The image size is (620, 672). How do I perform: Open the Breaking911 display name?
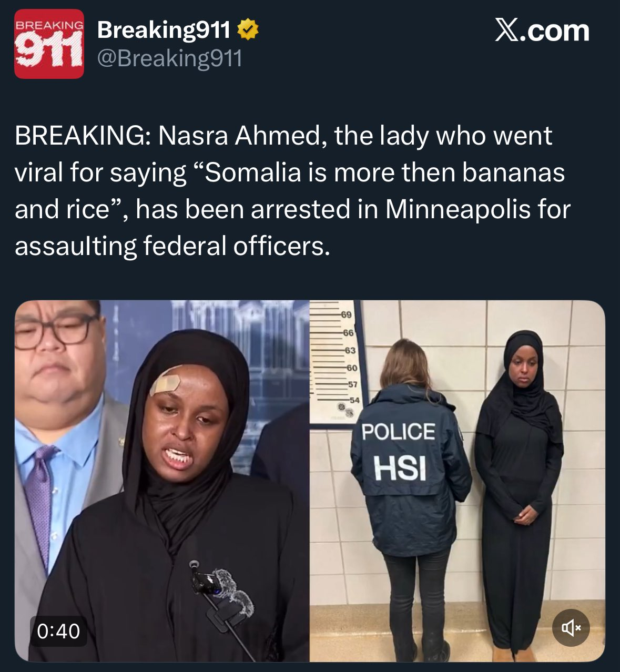(164, 30)
